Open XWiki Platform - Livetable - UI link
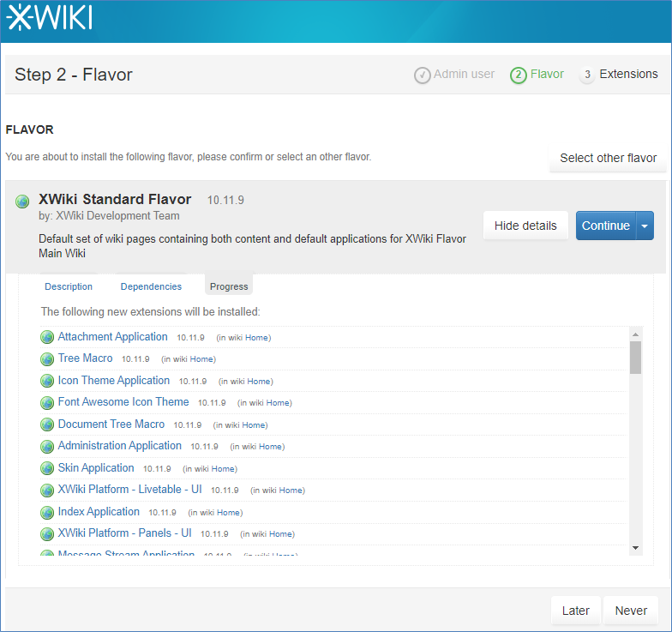This screenshot has width=672, height=632. (x=130, y=489)
